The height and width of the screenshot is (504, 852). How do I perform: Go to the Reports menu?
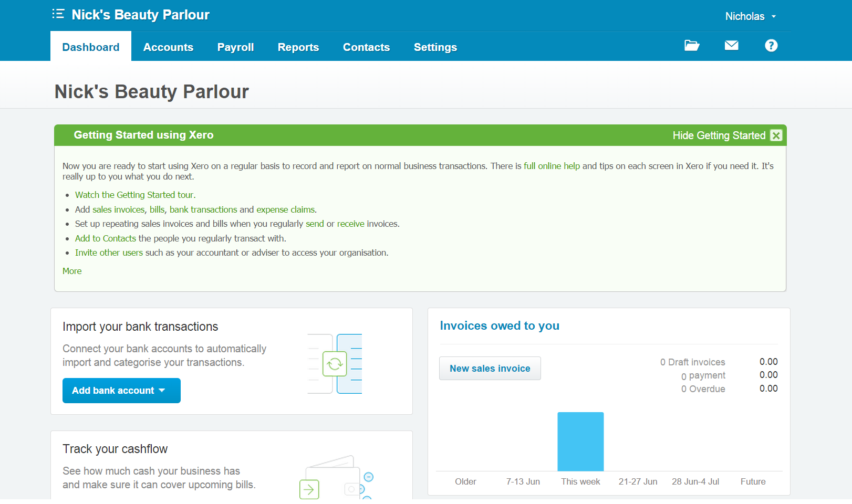pos(298,47)
